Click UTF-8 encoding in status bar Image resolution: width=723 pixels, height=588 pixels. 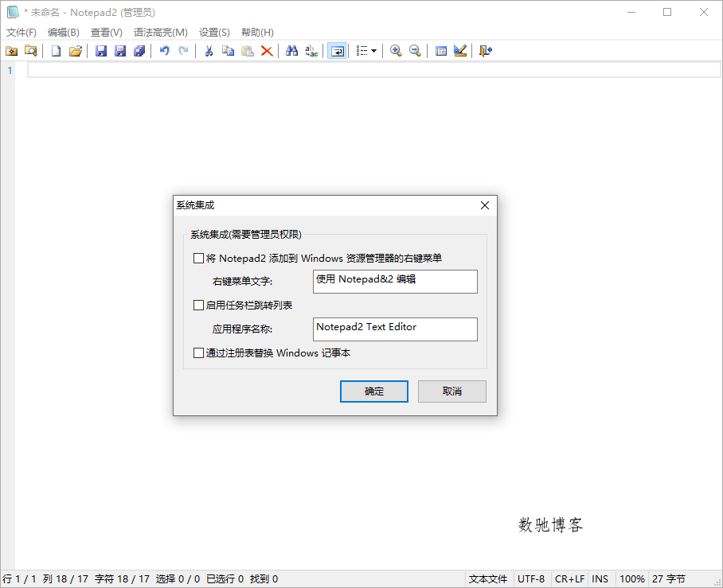(x=531, y=579)
